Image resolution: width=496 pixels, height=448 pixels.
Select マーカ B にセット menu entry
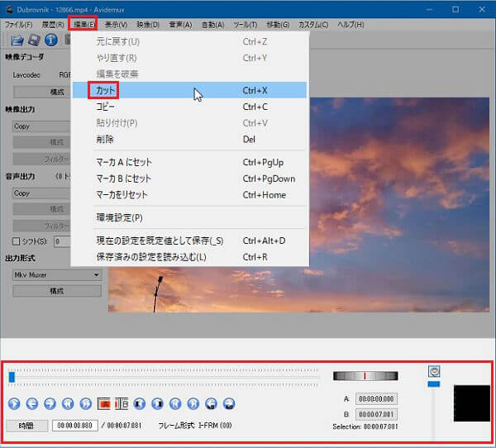(189, 179)
